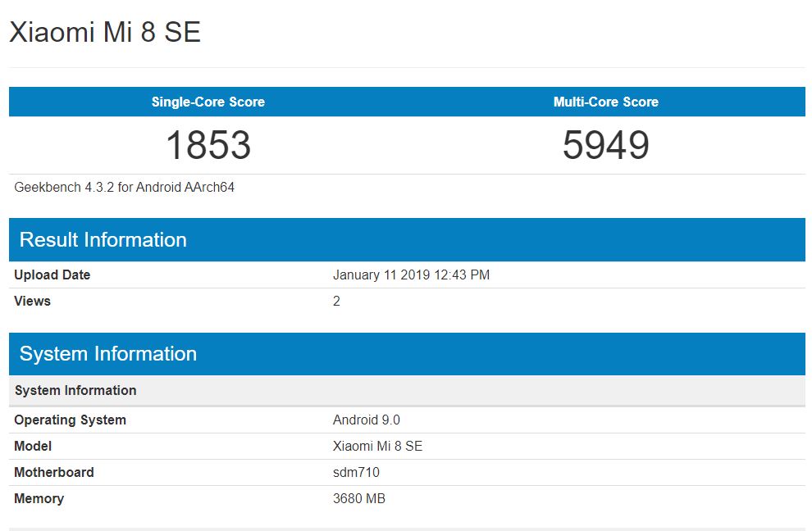Select the Multi-Core Score header

tap(606, 102)
